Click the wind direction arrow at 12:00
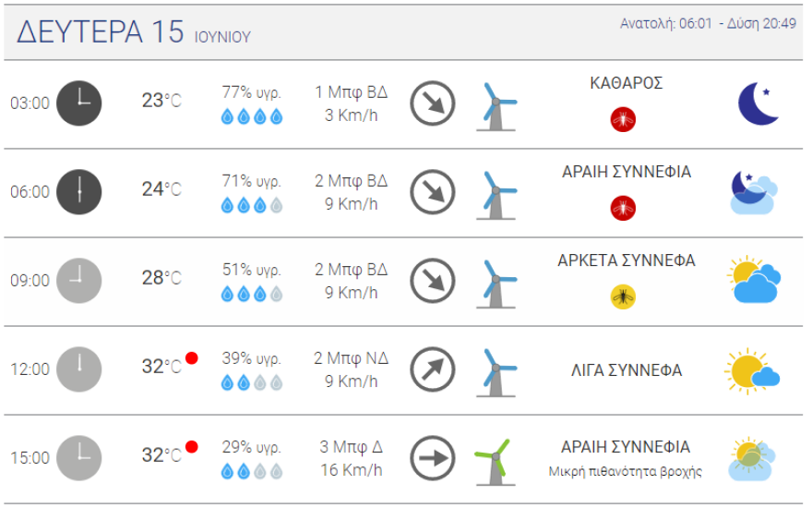This screenshot has width=812, height=508. coord(432,369)
